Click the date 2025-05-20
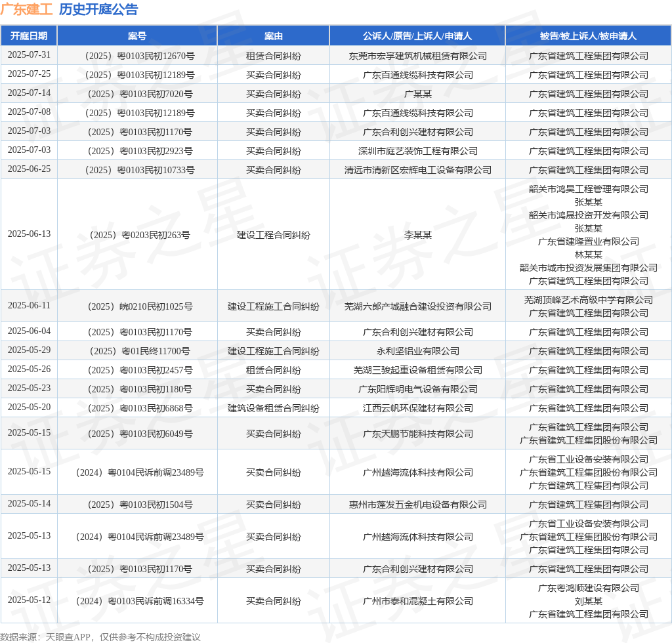The height and width of the screenshot is (643, 672). 29,407
